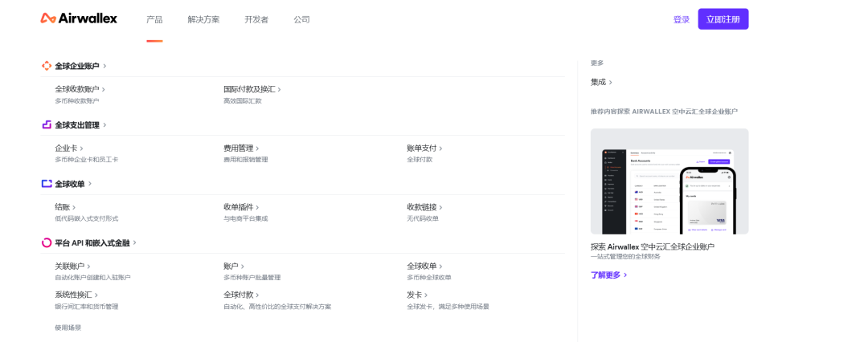Image resolution: width=868 pixels, height=342 pixels.
Task: Click the 全球发卡，满足多种使用场景 description
Action: click(x=448, y=307)
